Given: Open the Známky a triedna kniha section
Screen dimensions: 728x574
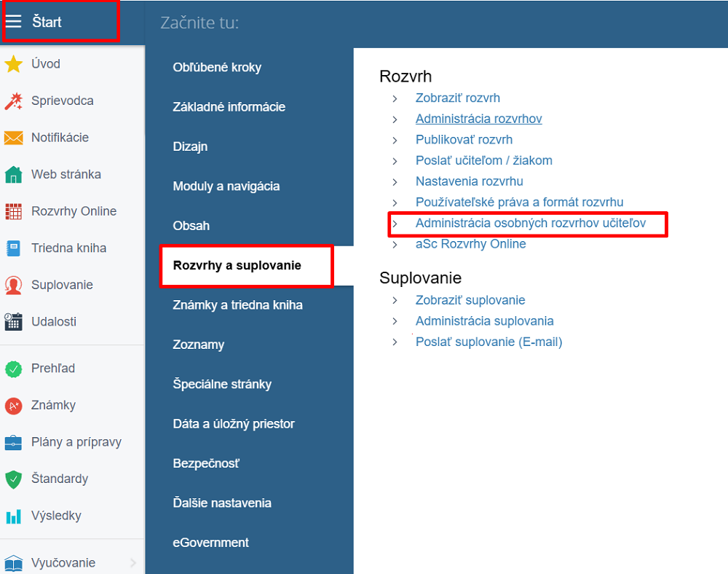Looking at the screenshot, I should coord(237,305).
